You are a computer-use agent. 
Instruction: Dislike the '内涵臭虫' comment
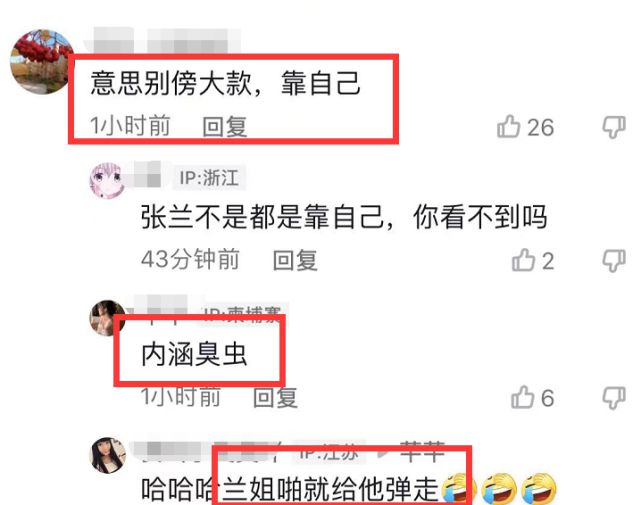(614, 397)
